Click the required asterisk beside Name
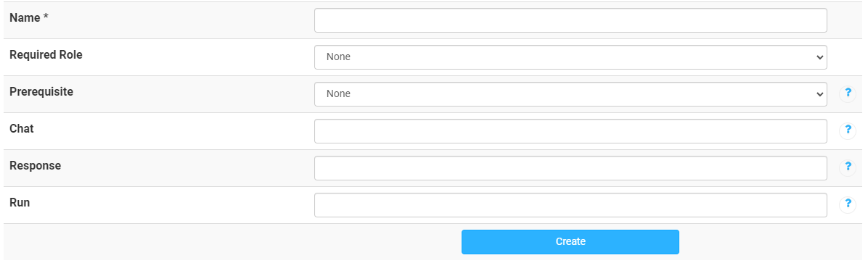This screenshot has width=868, height=271. point(46,17)
